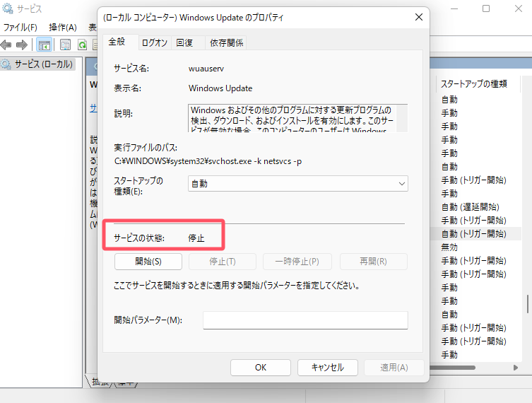This screenshot has height=403, width=532.
Task: Click the 再開(R) button
Action: pyautogui.click(x=373, y=262)
